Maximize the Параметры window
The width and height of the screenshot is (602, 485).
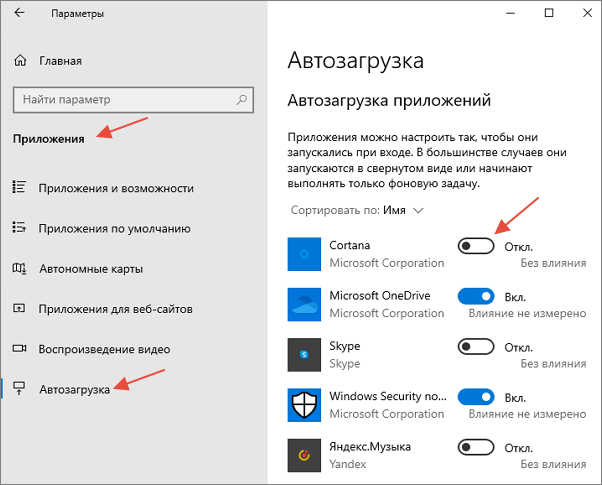click(x=549, y=13)
